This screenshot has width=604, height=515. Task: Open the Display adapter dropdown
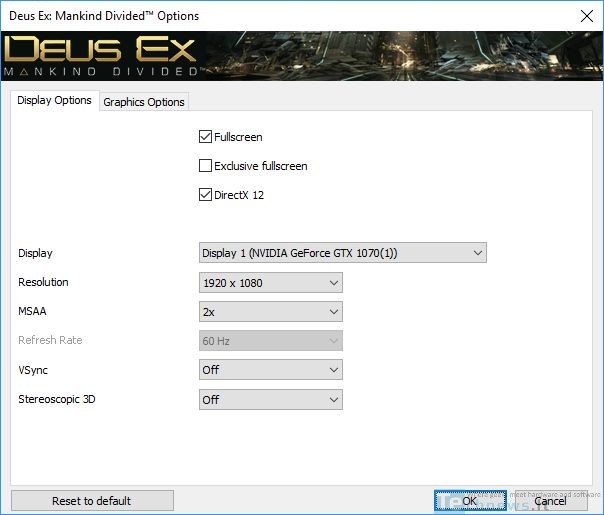coord(343,253)
